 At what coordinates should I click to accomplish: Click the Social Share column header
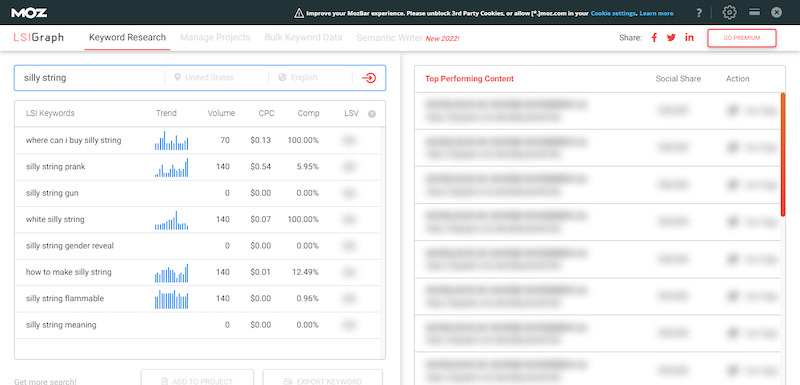(x=678, y=79)
